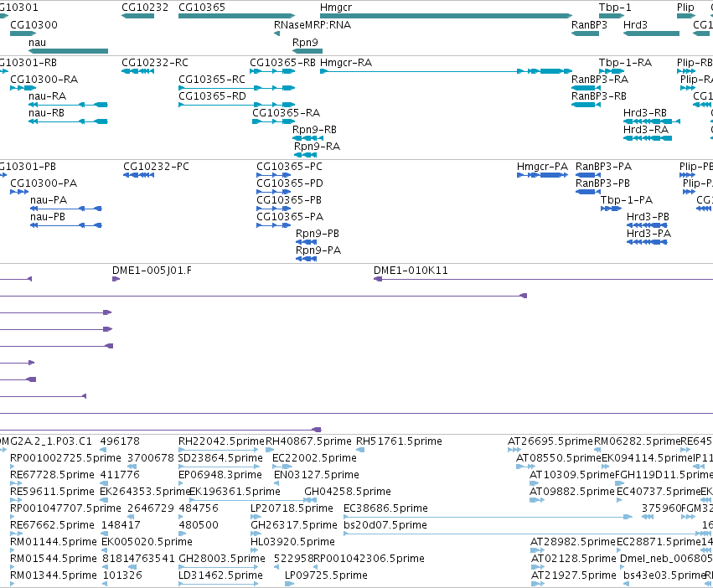Select the EC22002.5prime EST
Screen dimensions: 713x588
(282, 467)
